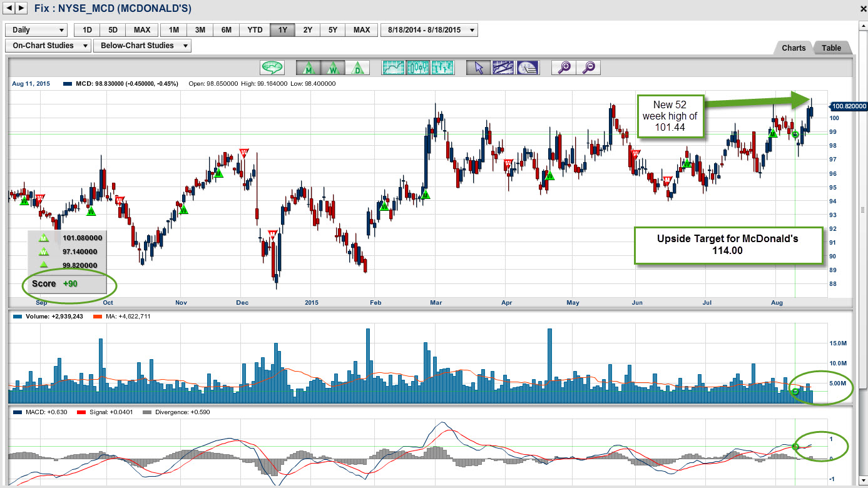The width and height of the screenshot is (868, 488).
Task: Set the range to 1D
Action: click(87, 30)
